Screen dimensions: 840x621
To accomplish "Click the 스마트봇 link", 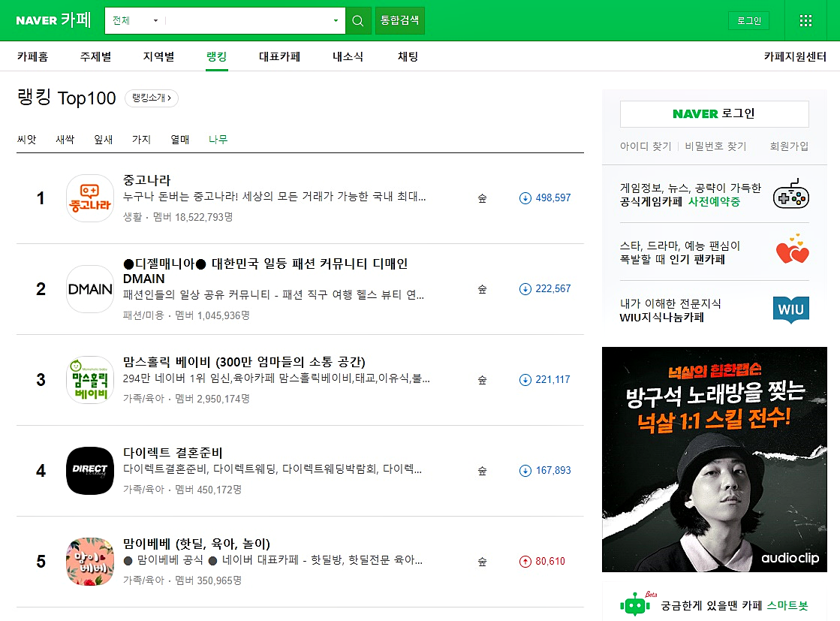I will [787, 605].
